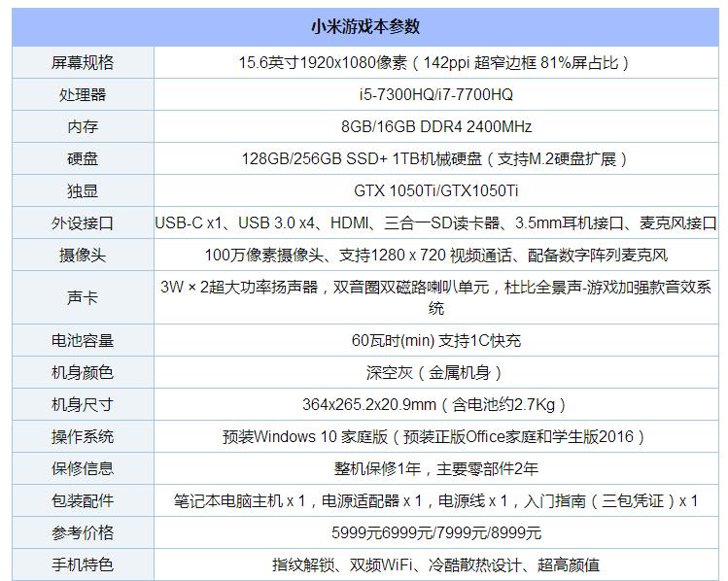The image size is (728, 581).
Task: Click the i5-7300HQ/i7-7700HQ value
Action: [436, 94]
